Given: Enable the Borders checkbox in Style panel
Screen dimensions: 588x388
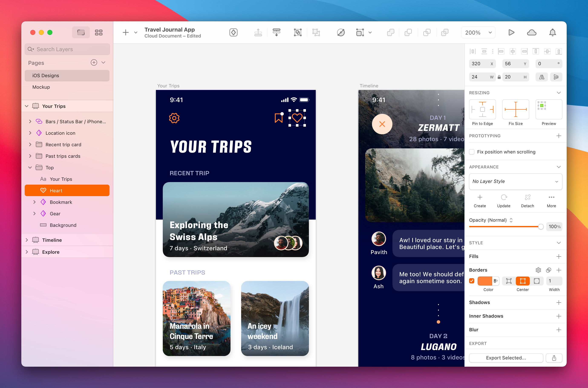Looking at the screenshot, I should click(472, 281).
